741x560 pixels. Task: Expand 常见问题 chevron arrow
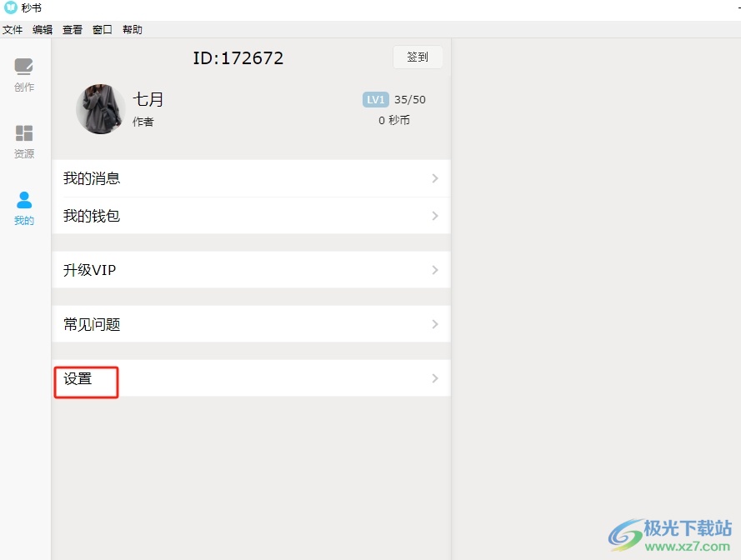pos(435,324)
